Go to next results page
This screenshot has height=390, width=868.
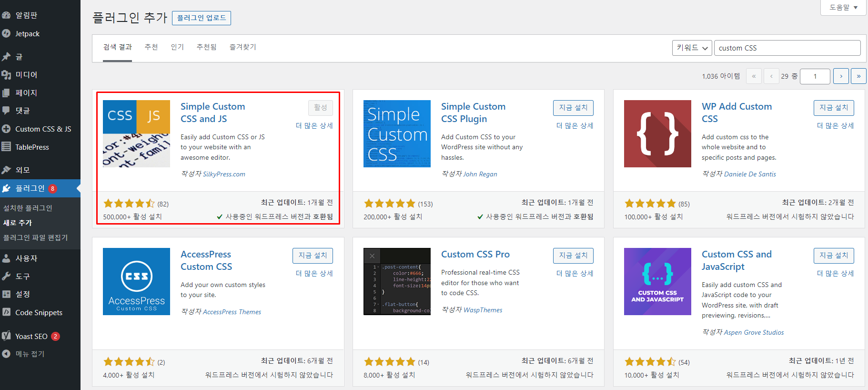[841, 76]
